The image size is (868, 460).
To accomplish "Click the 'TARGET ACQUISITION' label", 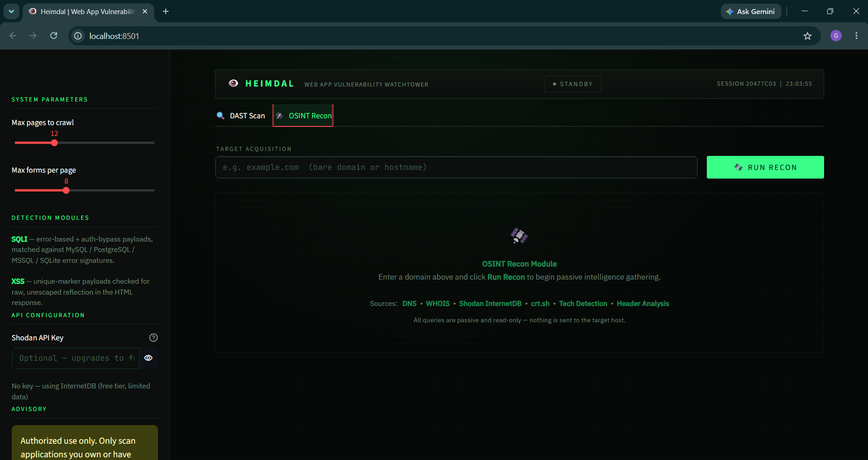I will pos(254,149).
